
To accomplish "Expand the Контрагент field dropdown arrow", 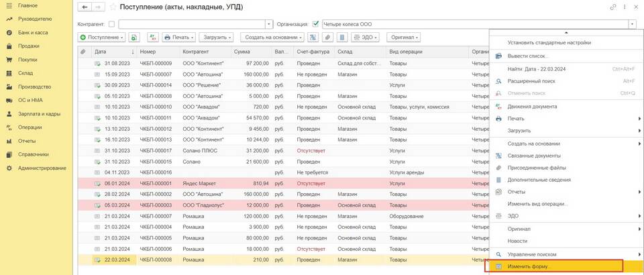I will coord(268,24).
